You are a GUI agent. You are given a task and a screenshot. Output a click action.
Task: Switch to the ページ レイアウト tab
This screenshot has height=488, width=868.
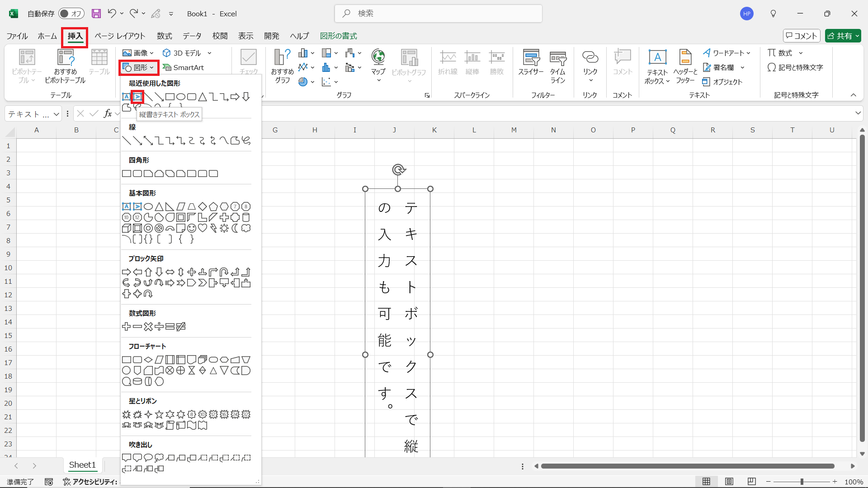pos(120,36)
